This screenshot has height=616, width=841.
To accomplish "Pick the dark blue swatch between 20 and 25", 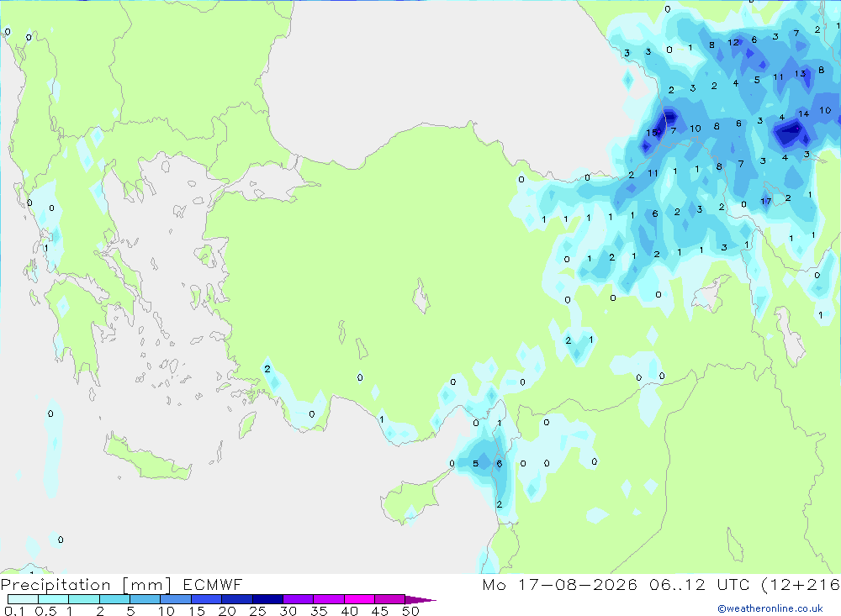I will [236, 599].
